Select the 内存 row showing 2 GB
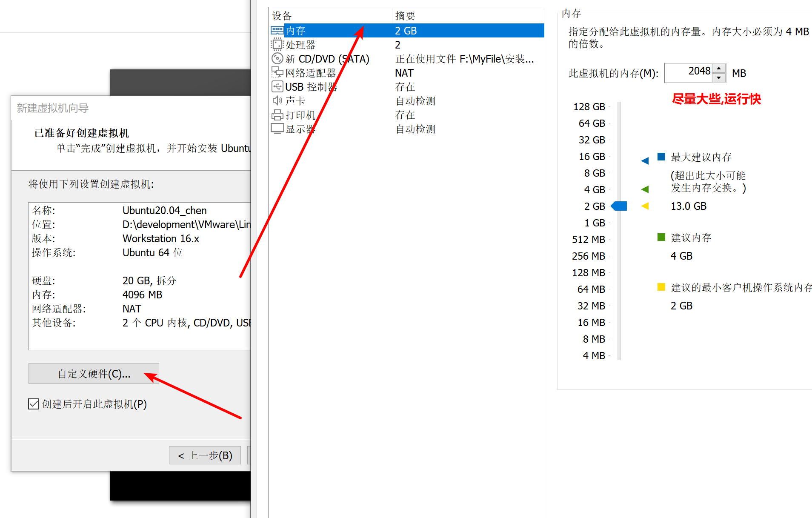Screen dimensions: 812x518 [x=407, y=31]
